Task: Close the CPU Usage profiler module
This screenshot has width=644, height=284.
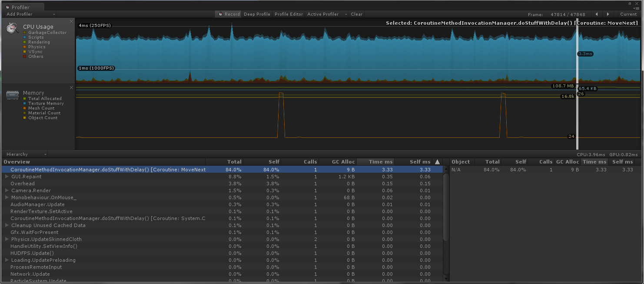Action: 71,21
